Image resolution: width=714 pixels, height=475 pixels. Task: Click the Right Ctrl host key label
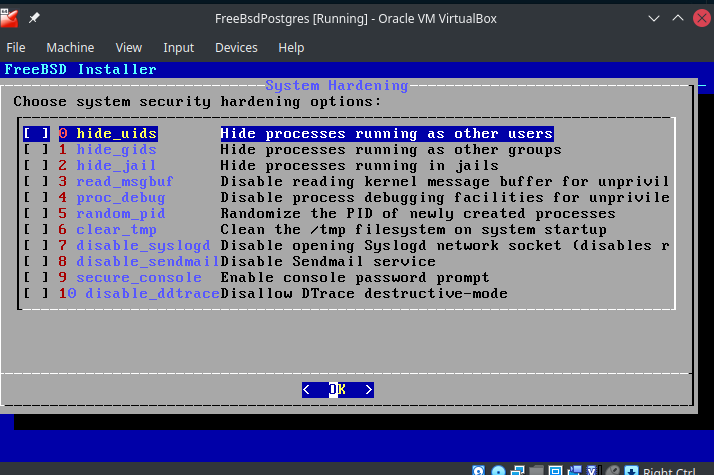(669, 471)
